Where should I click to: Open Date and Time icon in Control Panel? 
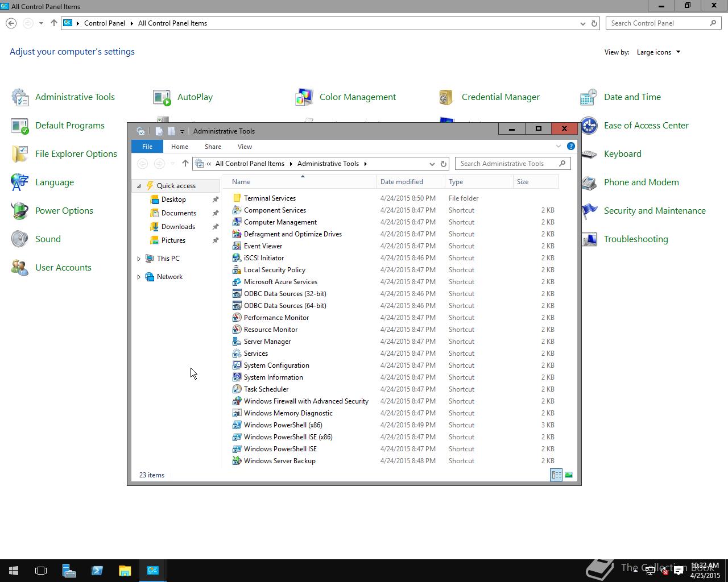589,97
